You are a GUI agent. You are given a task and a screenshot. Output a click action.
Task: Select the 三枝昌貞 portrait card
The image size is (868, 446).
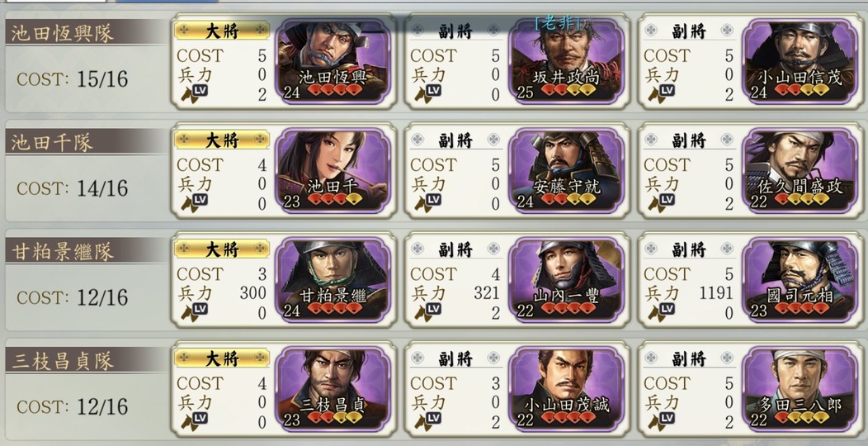333,388
